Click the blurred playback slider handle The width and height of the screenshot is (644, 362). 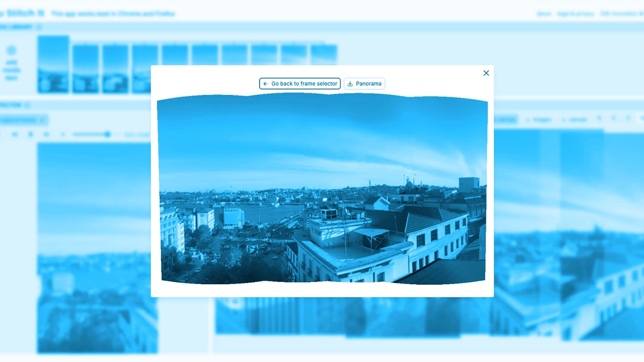(x=108, y=134)
